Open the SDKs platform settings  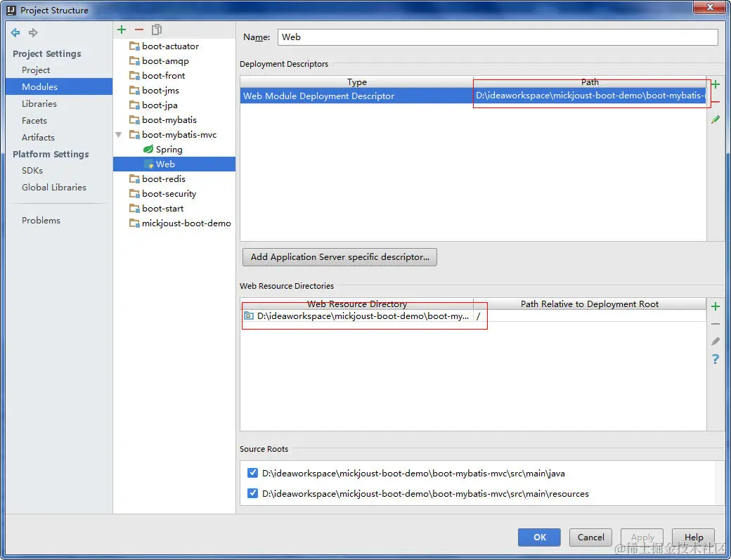click(32, 171)
